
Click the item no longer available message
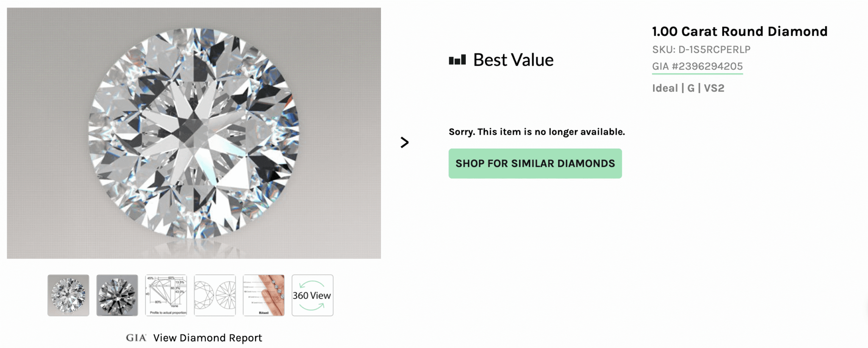(x=537, y=132)
